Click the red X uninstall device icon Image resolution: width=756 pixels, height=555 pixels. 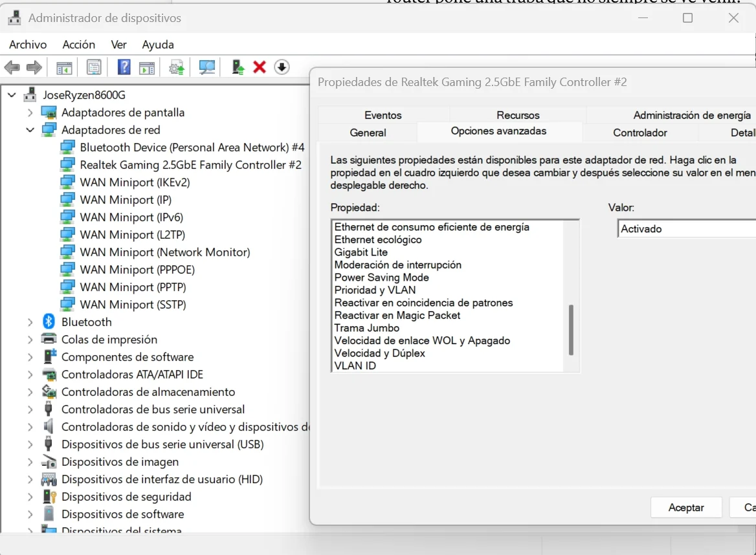(x=260, y=67)
